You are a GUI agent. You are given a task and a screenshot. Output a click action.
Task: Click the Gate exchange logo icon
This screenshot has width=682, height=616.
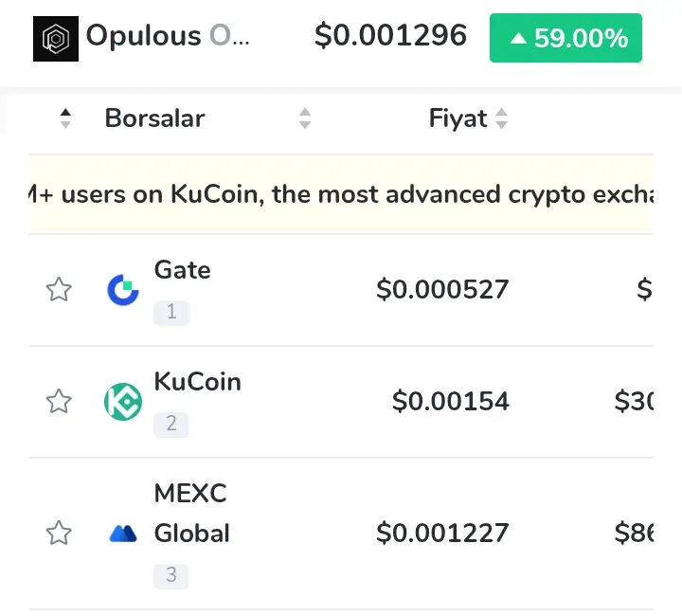(x=123, y=289)
